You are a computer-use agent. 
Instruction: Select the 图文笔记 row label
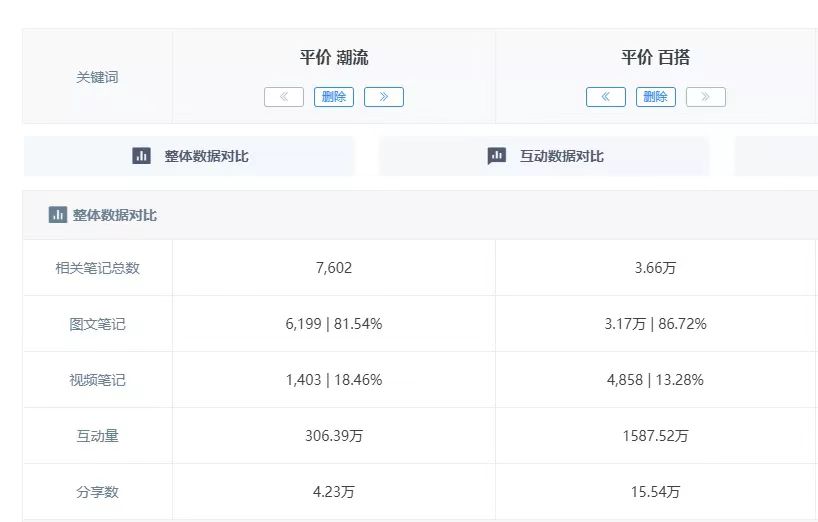coord(98,324)
